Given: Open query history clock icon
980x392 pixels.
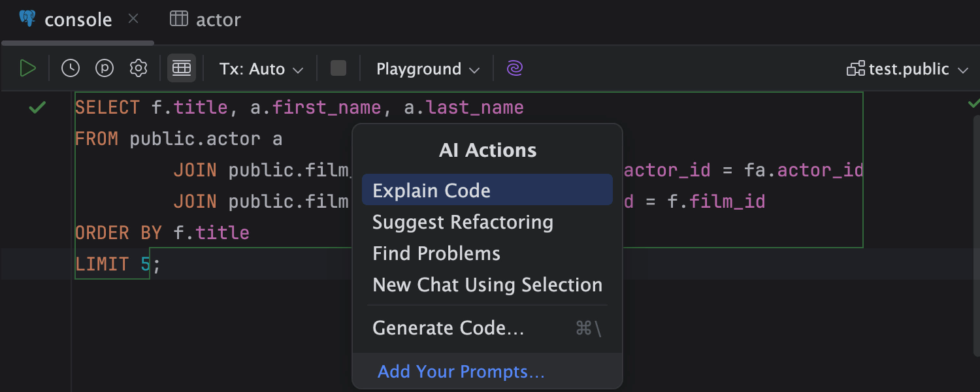Looking at the screenshot, I should tap(71, 69).
